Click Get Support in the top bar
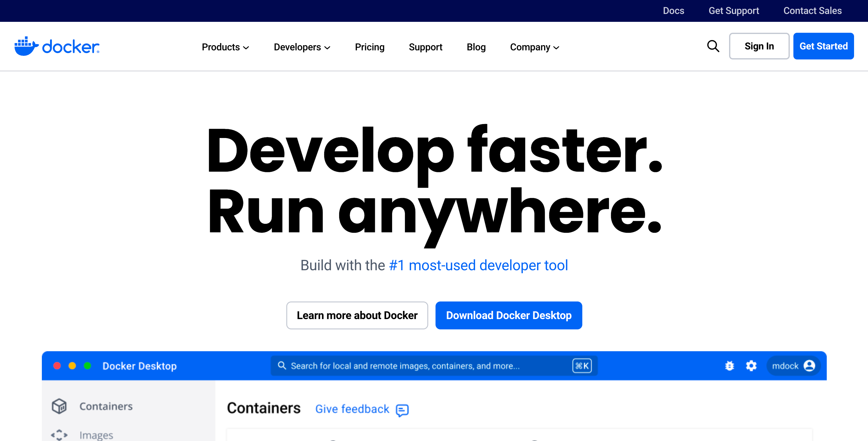868x441 pixels. point(734,11)
